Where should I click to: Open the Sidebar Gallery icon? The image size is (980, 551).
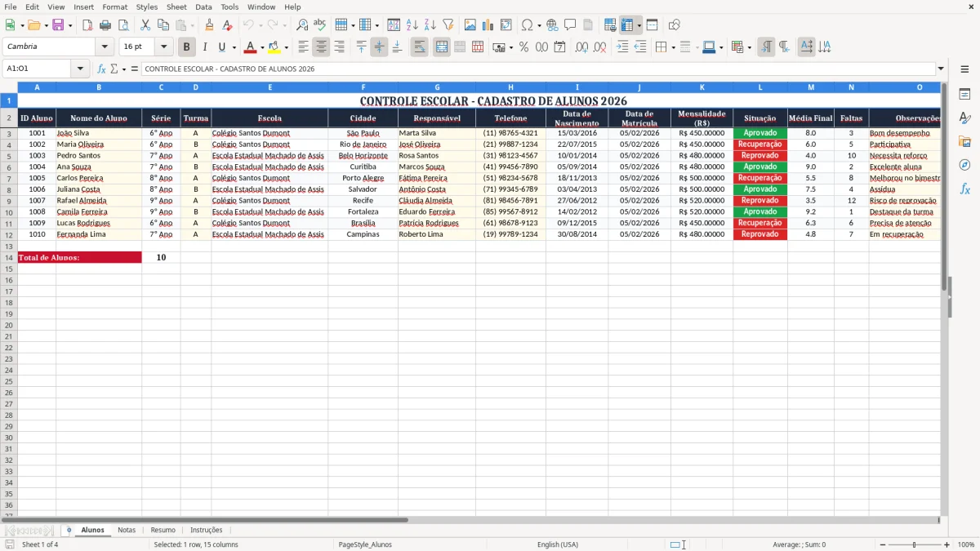pyautogui.click(x=964, y=142)
